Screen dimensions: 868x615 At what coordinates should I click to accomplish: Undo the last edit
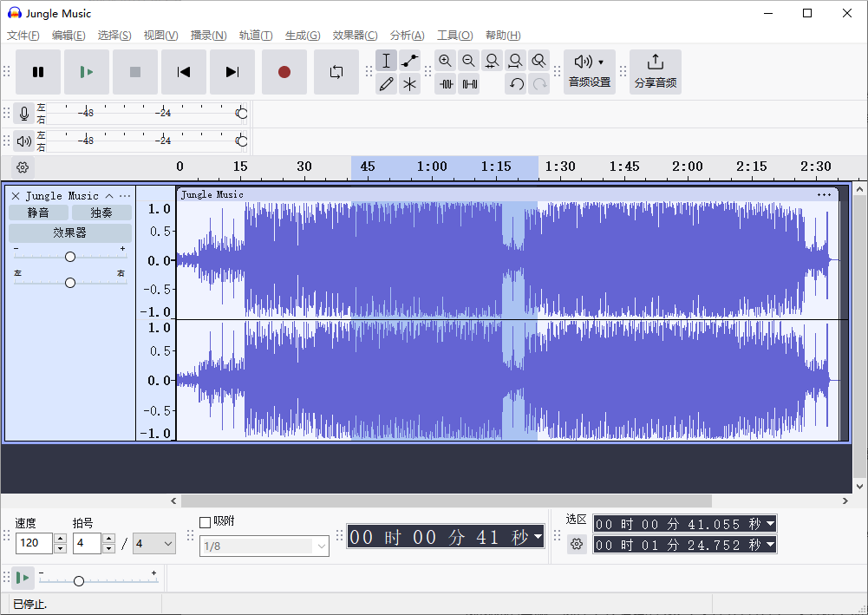(x=515, y=84)
